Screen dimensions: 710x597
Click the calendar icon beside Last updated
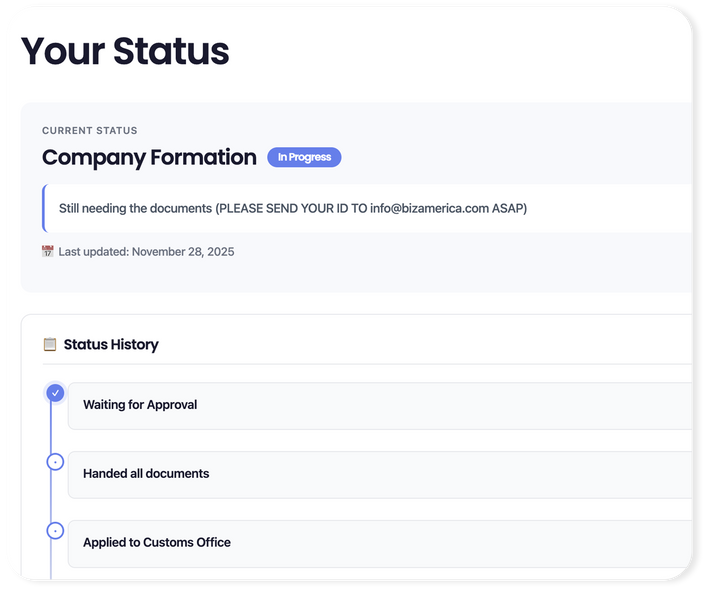point(48,252)
